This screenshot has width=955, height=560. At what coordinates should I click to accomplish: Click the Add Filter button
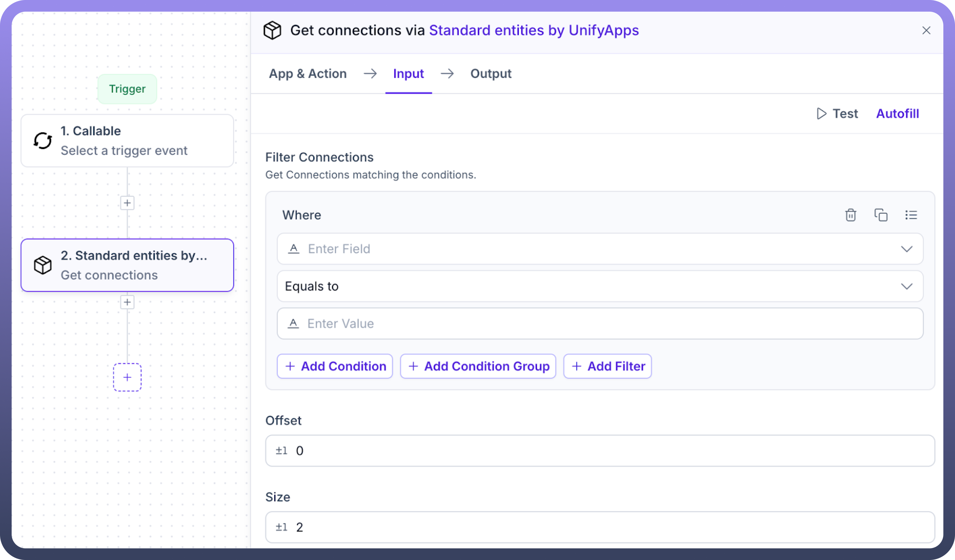coord(607,366)
